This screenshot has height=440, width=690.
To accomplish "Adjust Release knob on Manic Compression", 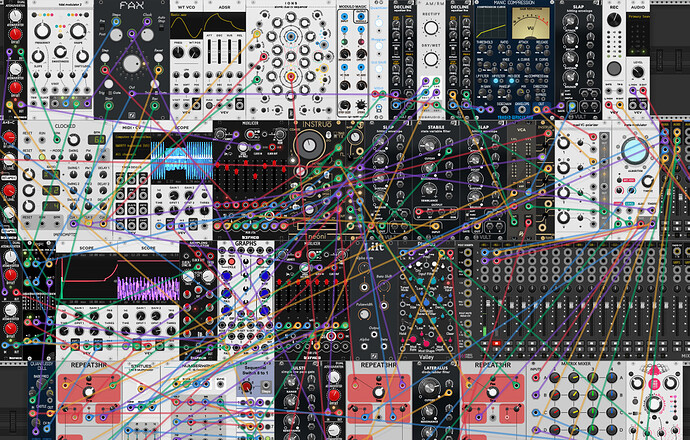I will pos(542,50).
